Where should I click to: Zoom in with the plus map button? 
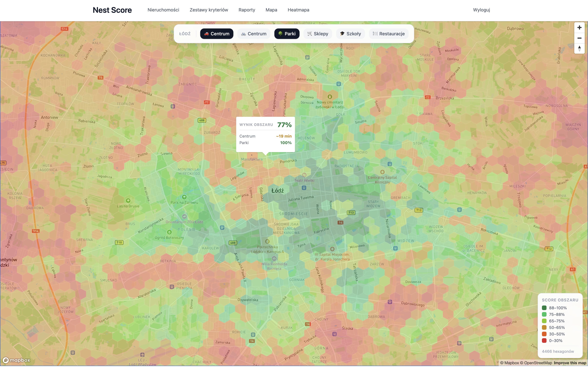[579, 28]
